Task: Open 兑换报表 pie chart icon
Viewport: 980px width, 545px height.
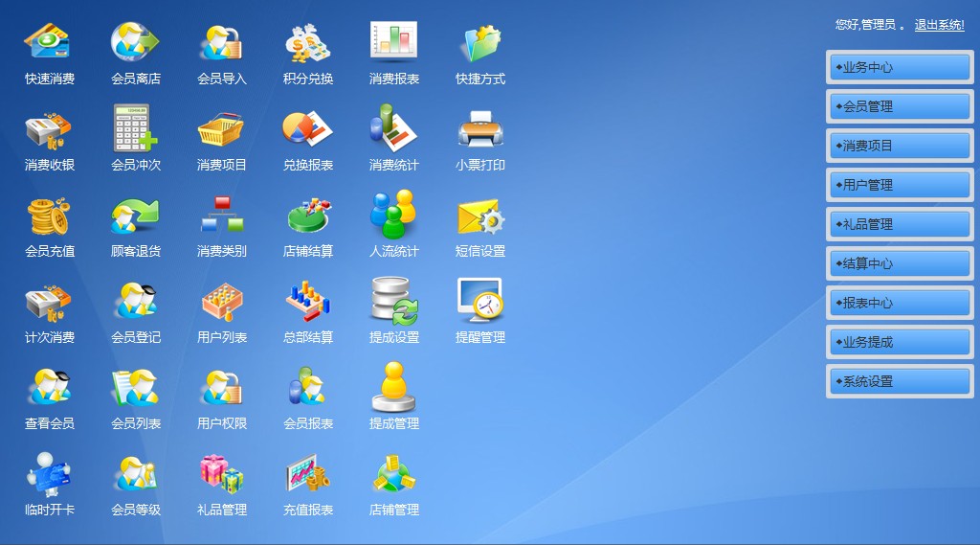Action: coord(307,129)
